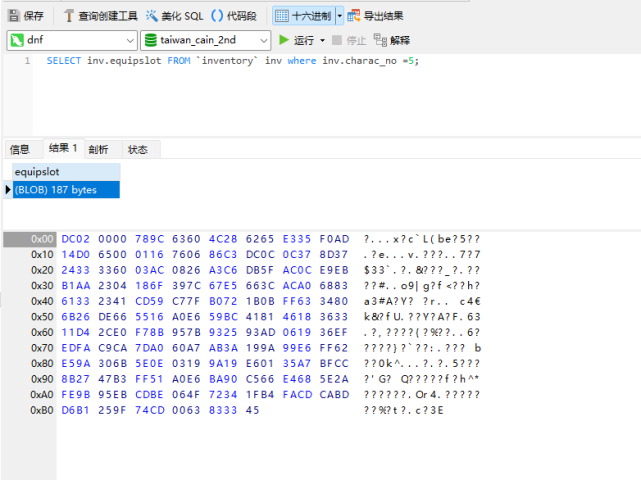Click line number 1 in editor gutter
Image resolution: width=641 pixels, height=480 pixels.
click(27, 61)
